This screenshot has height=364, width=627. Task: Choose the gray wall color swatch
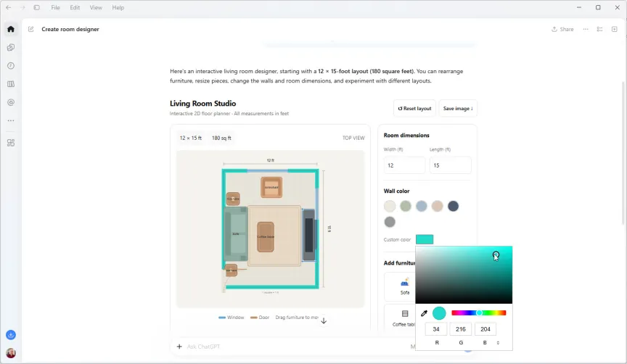coord(390,222)
